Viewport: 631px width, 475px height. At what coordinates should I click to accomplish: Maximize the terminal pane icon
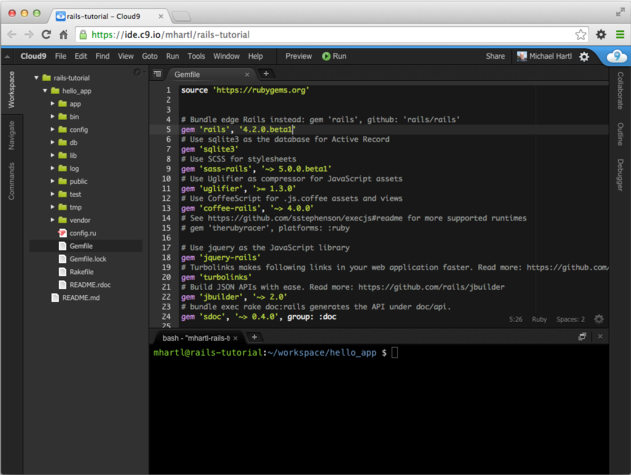pyautogui.click(x=582, y=337)
